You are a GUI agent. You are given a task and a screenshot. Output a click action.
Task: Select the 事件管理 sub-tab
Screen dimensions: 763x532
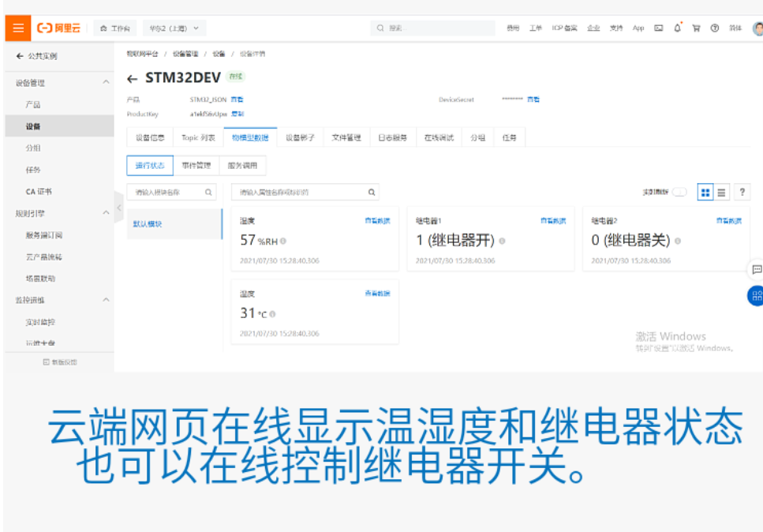point(196,166)
